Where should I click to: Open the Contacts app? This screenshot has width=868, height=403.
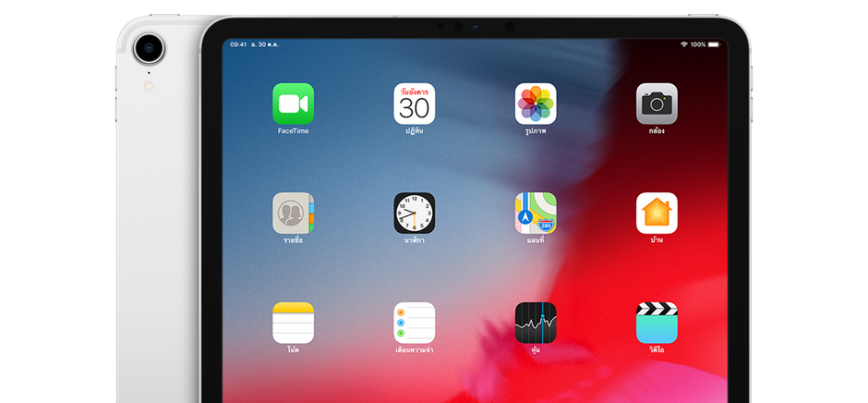click(293, 213)
